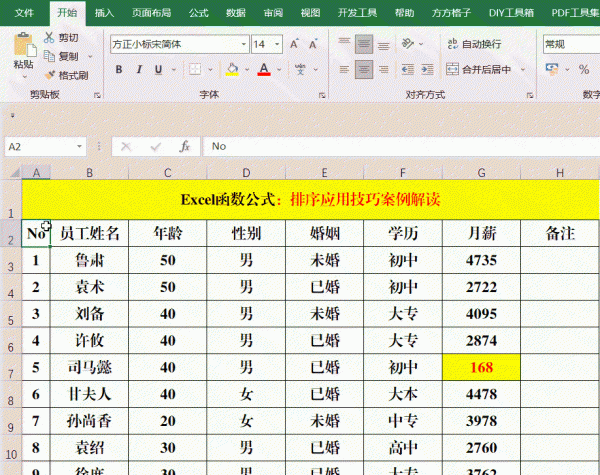Select the 月薪 header cell
The image size is (600, 475).
point(481,233)
